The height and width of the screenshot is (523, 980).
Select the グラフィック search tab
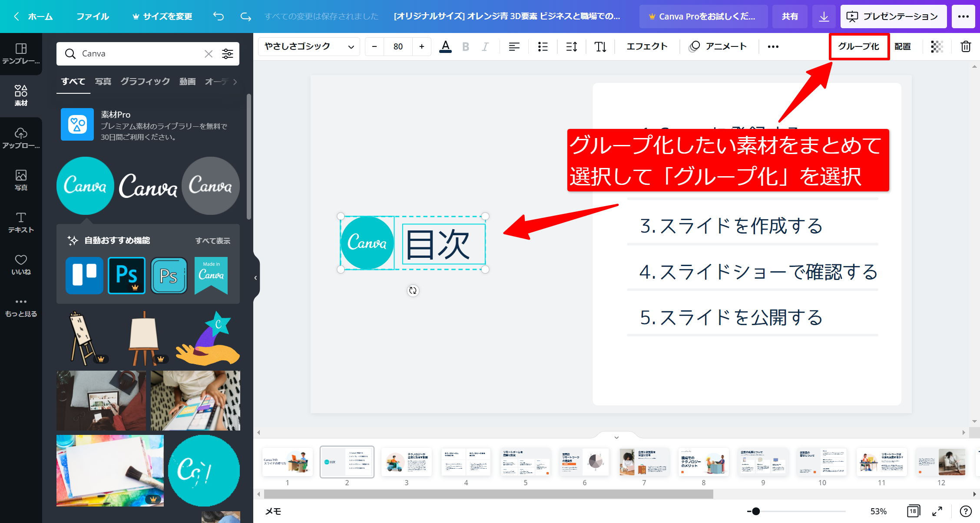coord(145,82)
